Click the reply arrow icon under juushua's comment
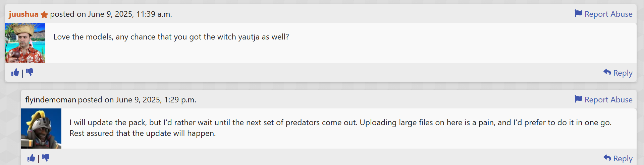The image size is (644, 165). (607, 72)
